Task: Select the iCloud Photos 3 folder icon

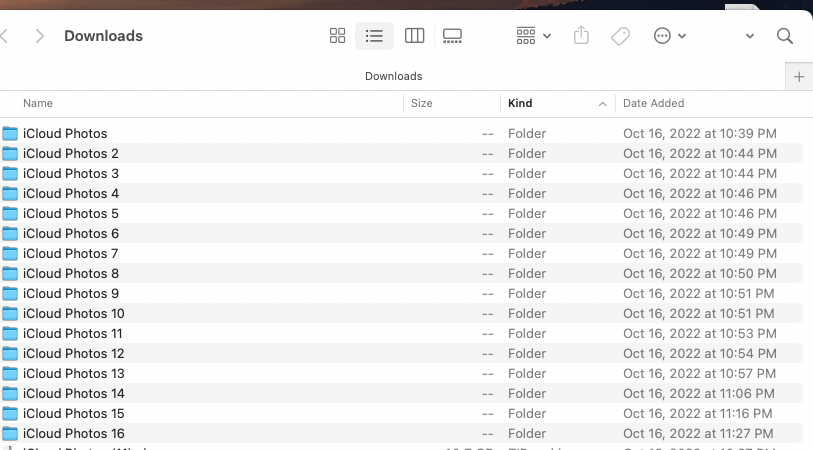Action: [x=10, y=174]
